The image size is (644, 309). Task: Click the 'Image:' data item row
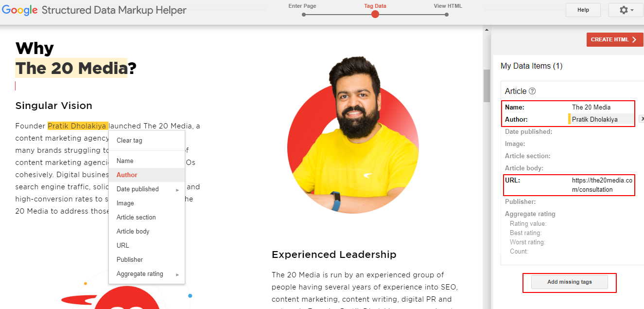coord(515,144)
